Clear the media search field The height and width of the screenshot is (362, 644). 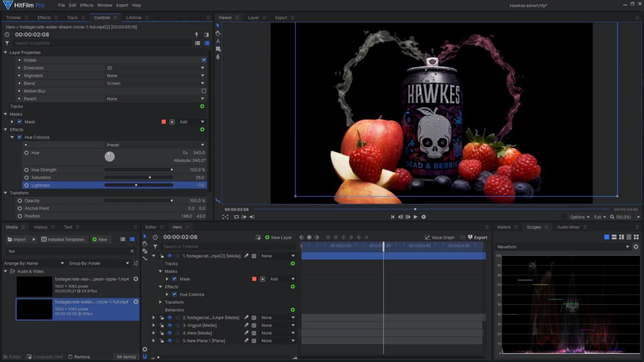(132, 251)
